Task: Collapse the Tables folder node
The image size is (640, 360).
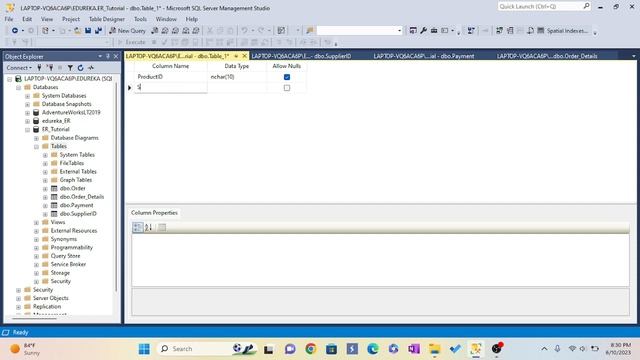Action: coord(36,147)
